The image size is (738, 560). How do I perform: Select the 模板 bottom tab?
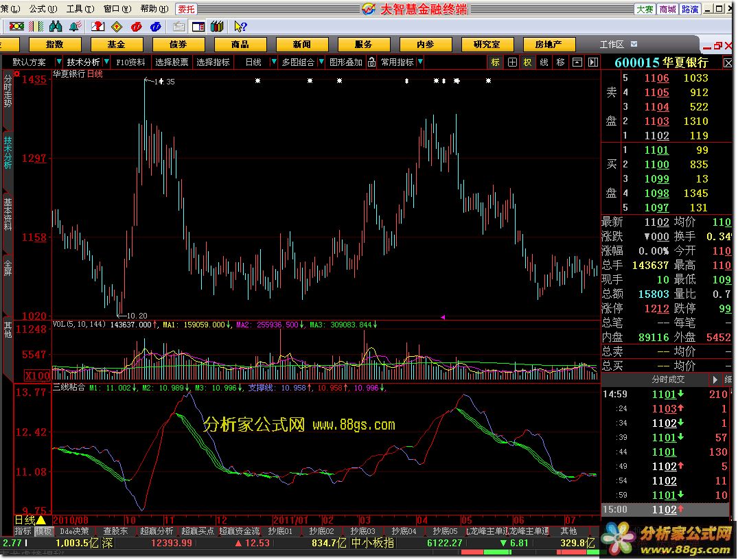[43, 530]
